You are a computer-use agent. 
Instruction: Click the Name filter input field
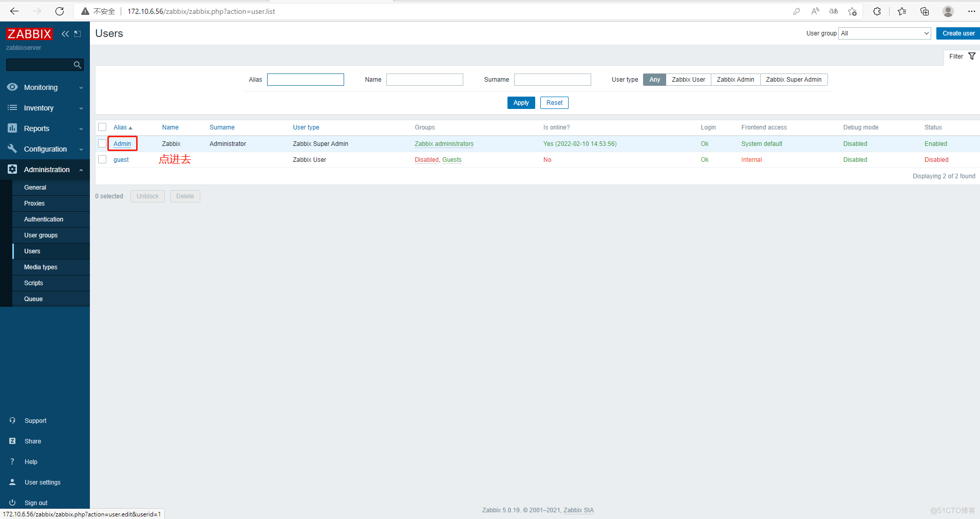pyautogui.click(x=425, y=80)
